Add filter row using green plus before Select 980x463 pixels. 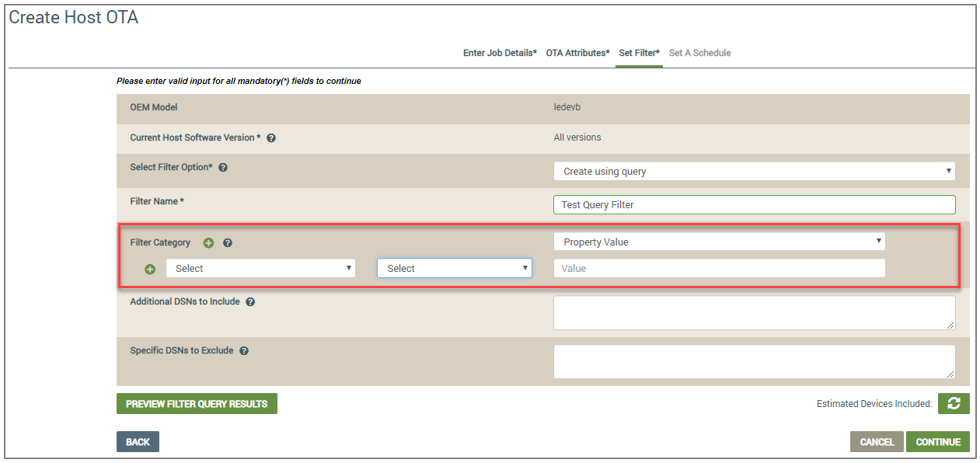point(150,269)
